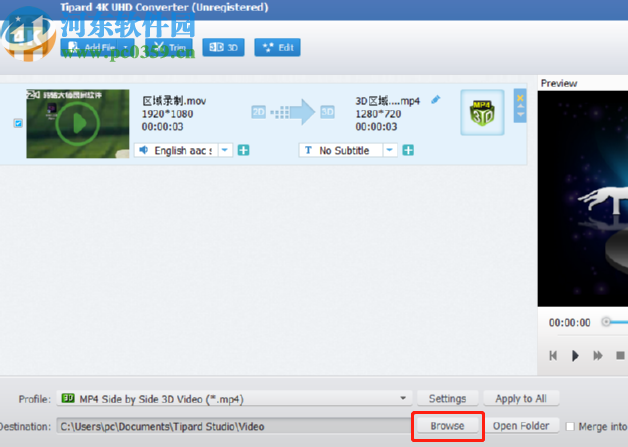The width and height of the screenshot is (628, 447).
Task: Click the Settings button
Action: pyautogui.click(x=447, y=399)
